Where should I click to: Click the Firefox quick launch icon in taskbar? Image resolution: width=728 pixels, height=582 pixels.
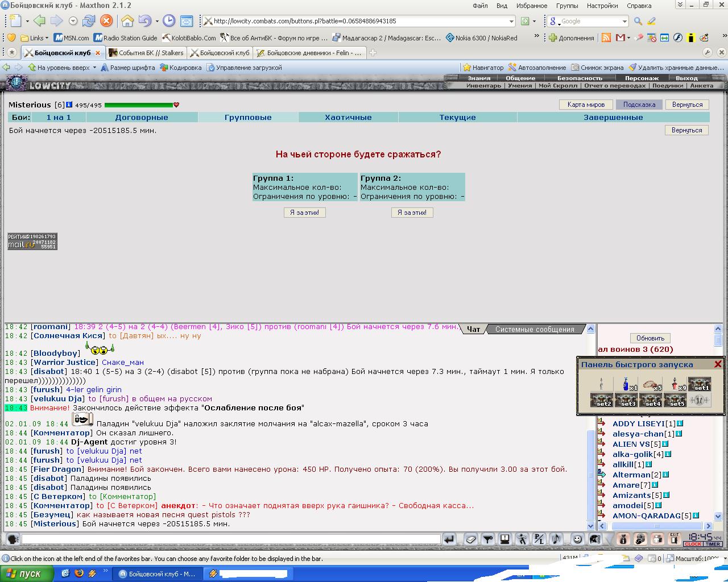[79, 573]
